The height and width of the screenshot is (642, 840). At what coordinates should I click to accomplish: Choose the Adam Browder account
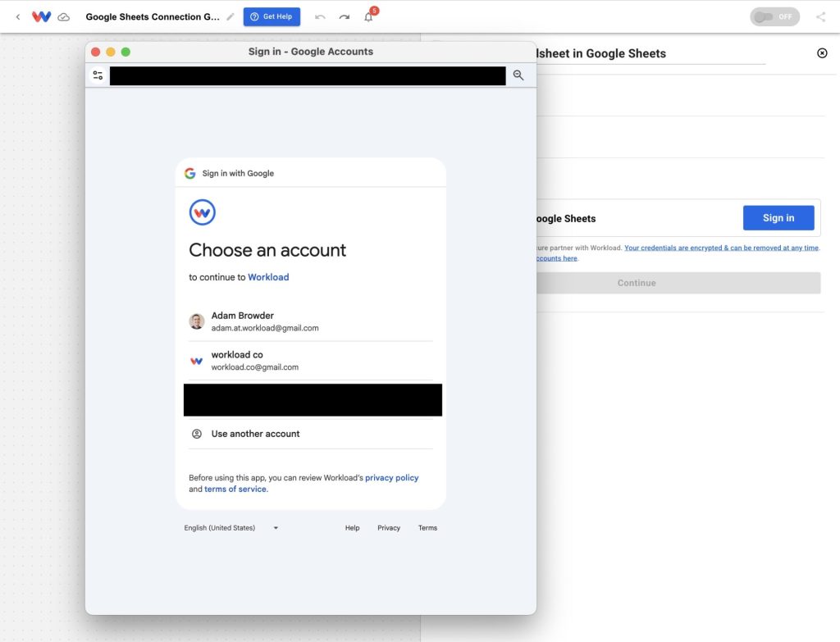[311, 321]
